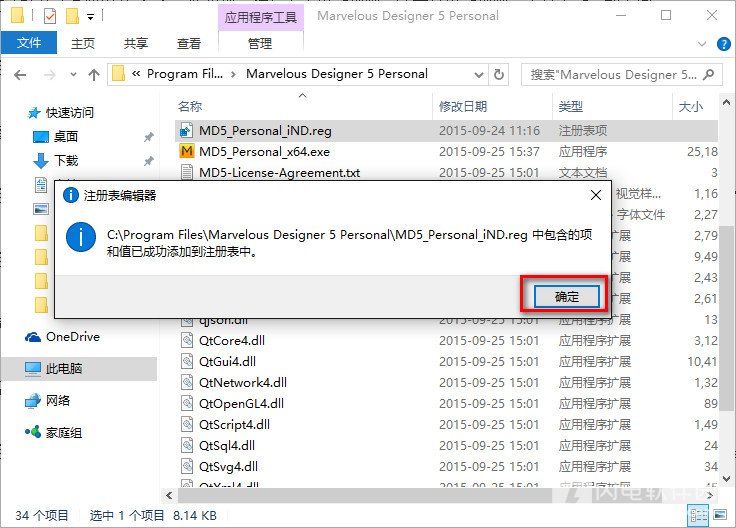736x528 pixels.
Task: Sort by the 类型 column header
Action: 570,107
